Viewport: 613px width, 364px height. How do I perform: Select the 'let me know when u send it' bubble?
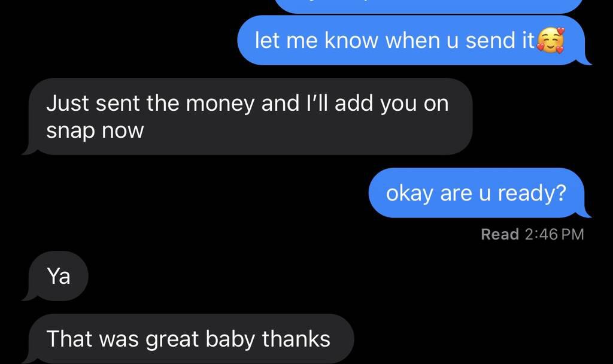coord(414,40)
